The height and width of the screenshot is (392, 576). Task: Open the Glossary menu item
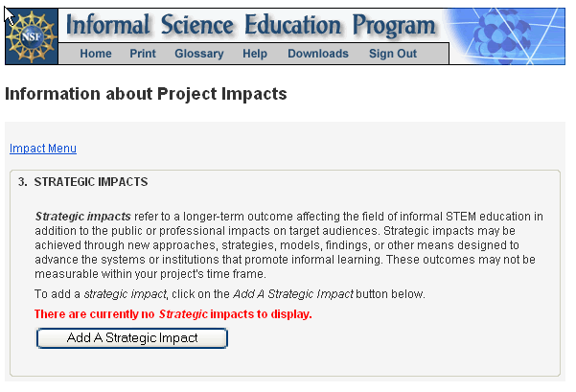pyautogui.click(x=199, y=54)
